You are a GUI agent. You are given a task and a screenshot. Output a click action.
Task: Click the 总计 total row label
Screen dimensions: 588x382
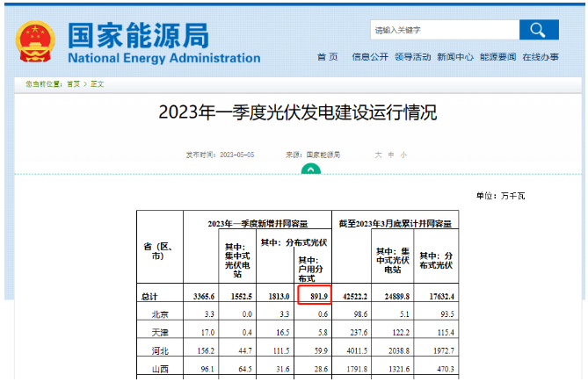[x=151, y=296]
